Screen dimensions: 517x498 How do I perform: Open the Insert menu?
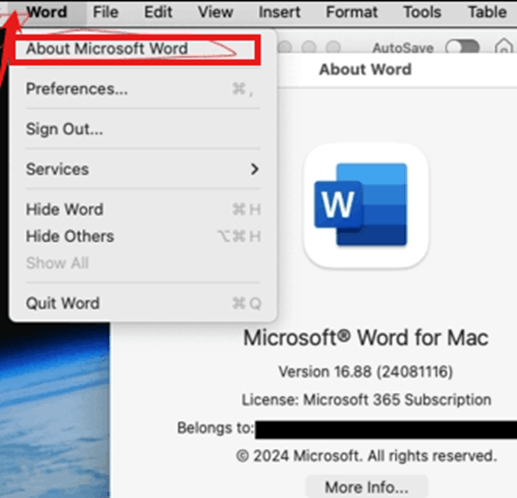pyautogui.click(x=279, y=12)
